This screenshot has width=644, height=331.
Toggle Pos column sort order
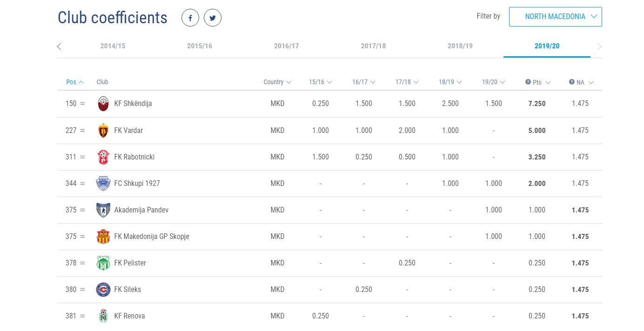(74, 82)
